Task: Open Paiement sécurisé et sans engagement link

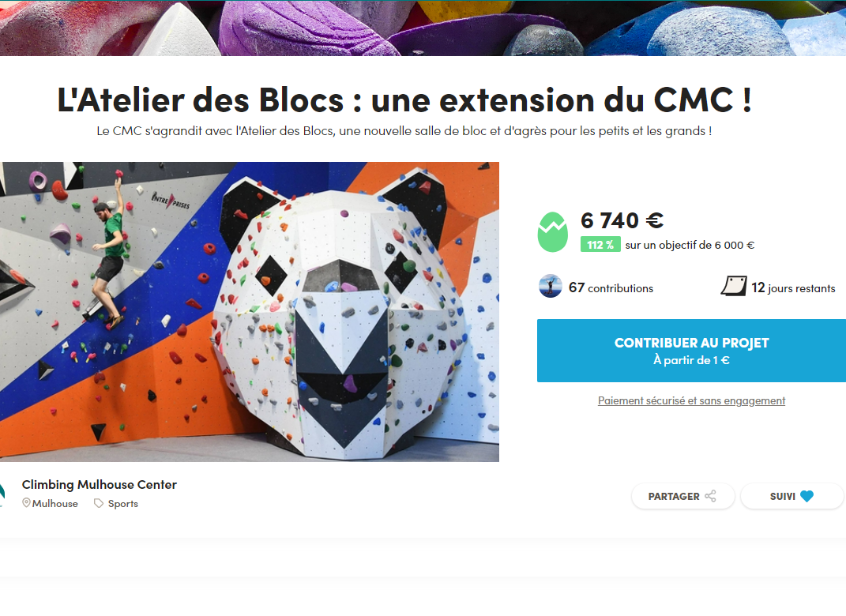Action: click(691, 400)
